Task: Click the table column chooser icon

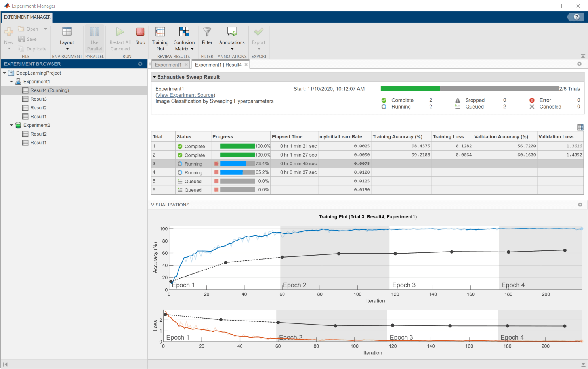Action: click(x=580, y=128)
